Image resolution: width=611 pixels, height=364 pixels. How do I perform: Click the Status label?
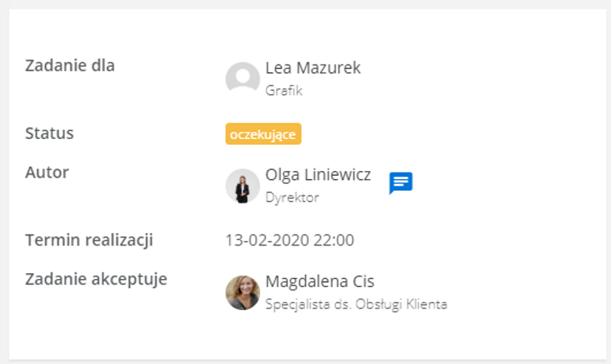pos(49,133)
